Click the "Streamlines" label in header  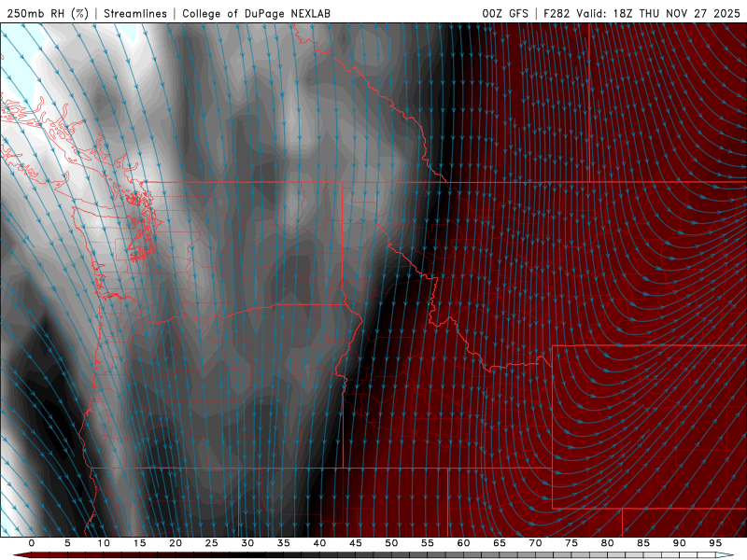point(135,13)
